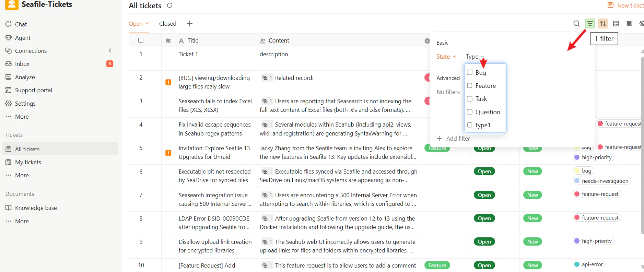Collapse the Connections sidebar section

click(x=110, y=50)
